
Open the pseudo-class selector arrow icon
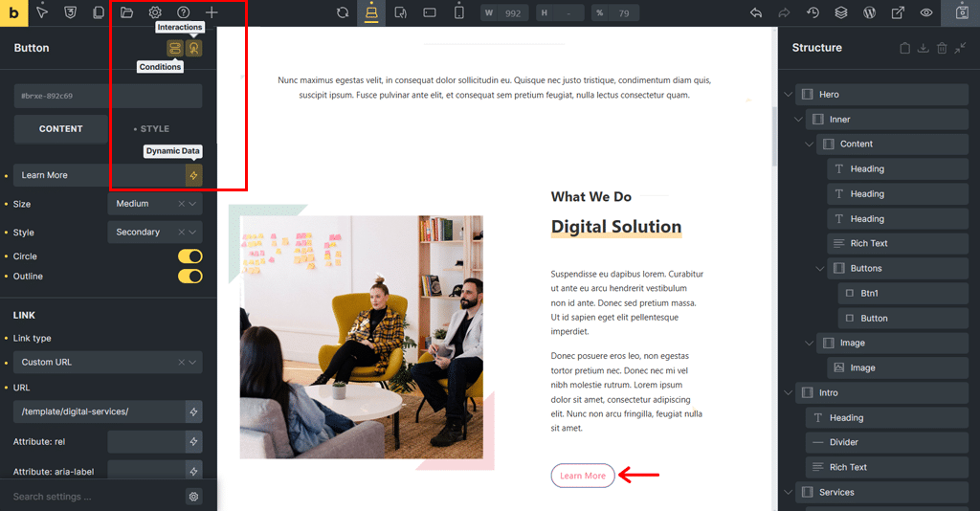point(42,12)
